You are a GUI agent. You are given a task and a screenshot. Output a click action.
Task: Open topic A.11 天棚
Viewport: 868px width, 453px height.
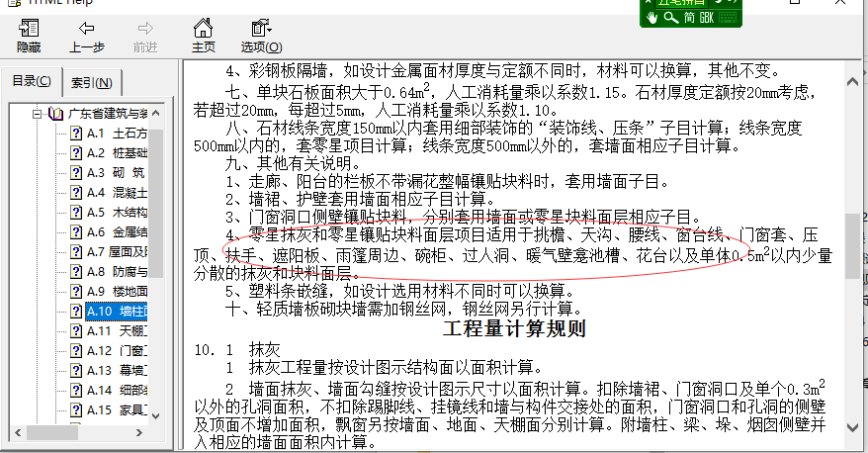coord(117,330)
